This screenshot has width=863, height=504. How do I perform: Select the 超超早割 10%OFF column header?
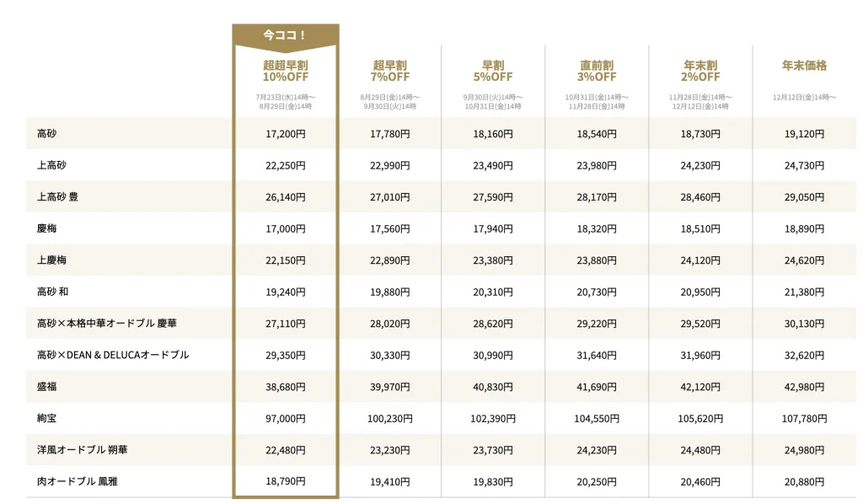click(x=285, y=71)
